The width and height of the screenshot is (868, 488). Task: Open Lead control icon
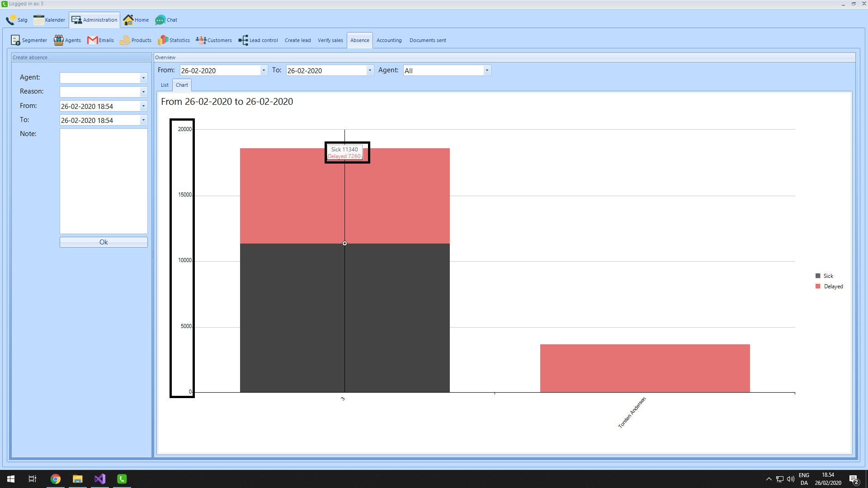[243, 40]
